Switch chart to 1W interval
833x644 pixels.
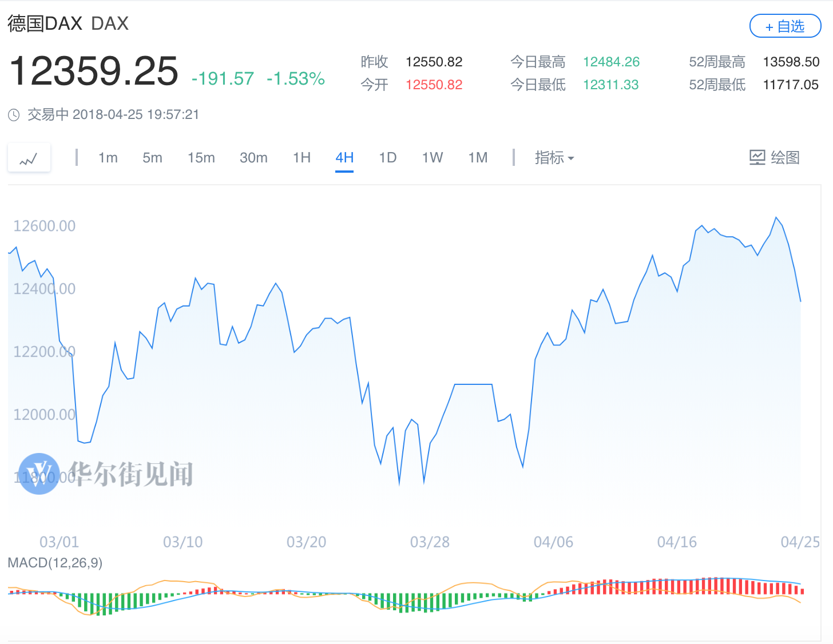click(433, 158)
